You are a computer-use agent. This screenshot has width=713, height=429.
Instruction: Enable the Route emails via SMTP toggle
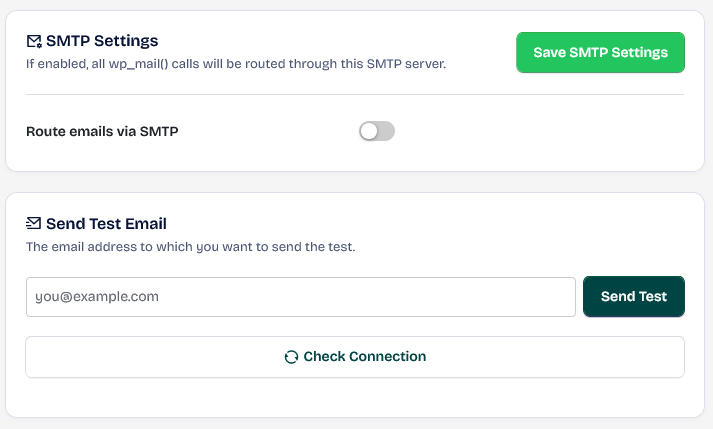click(x=377, y=131)
